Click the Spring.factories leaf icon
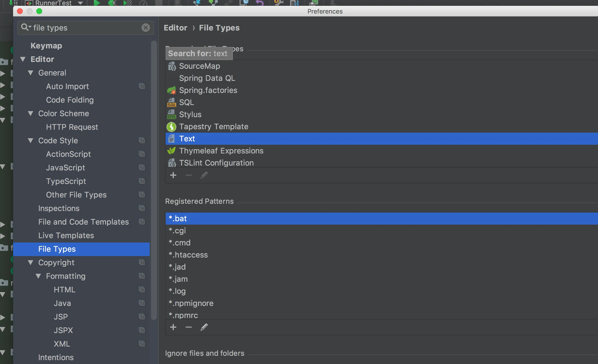Image resolution: width=598 pixels, height=364 pixels. [x=171, y=90]
